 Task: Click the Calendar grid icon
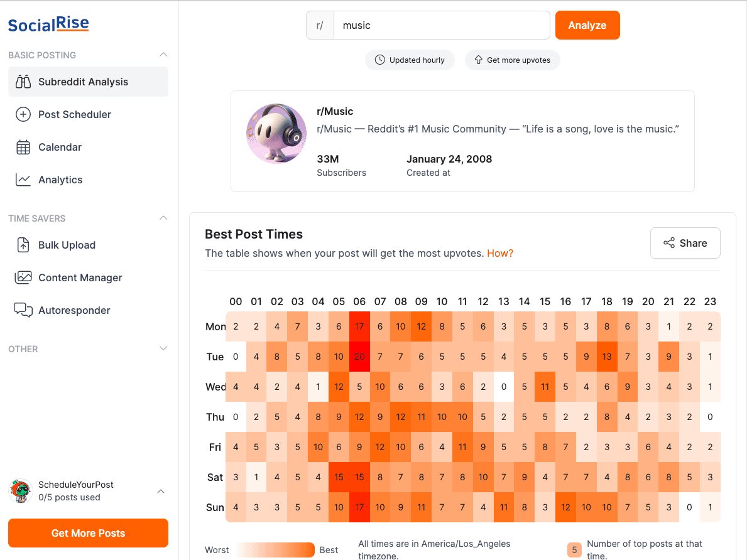coord(23,147)
